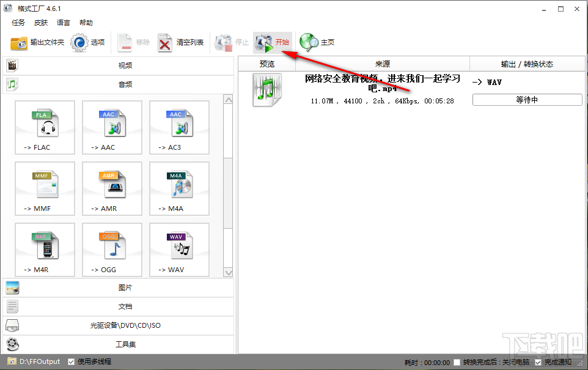Open the 任务 menu
The height and width of the screenshot is (370, 588).
coord(18,23)
